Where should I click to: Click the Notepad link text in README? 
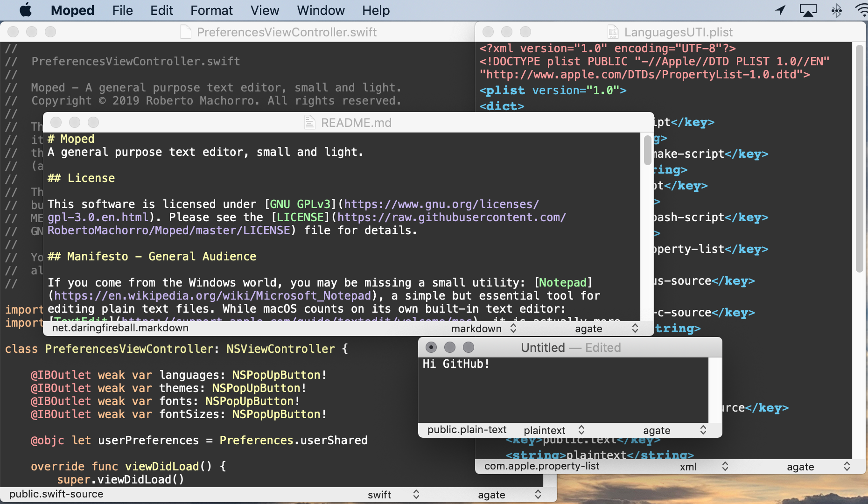click(563, 283)
